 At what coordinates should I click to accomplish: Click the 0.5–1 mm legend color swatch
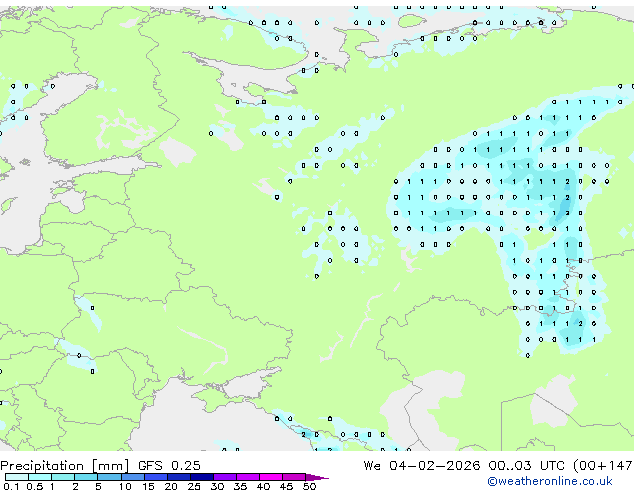click(x=40, y=477)
